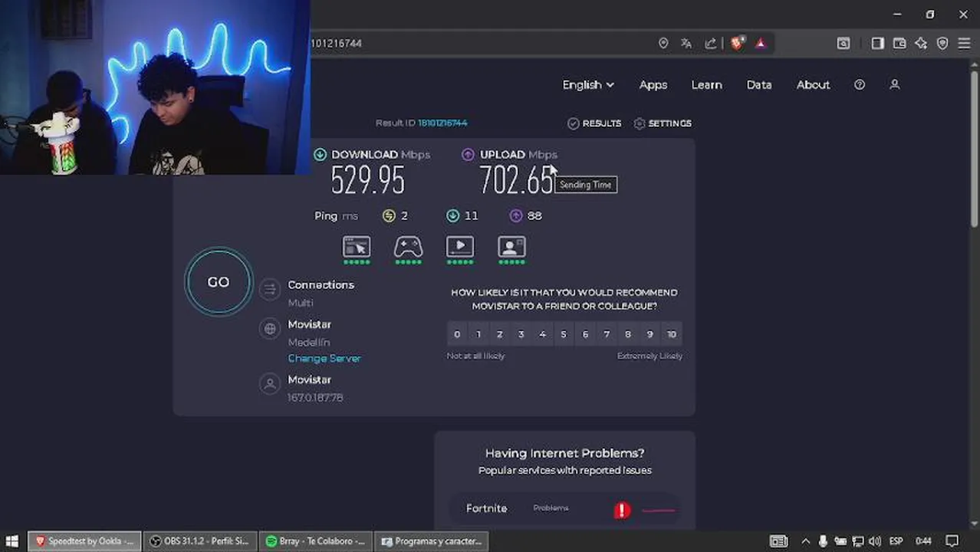Viewport: 980px width, 552px height.
Task: Click the Change Server link
Action: point(324,358)
